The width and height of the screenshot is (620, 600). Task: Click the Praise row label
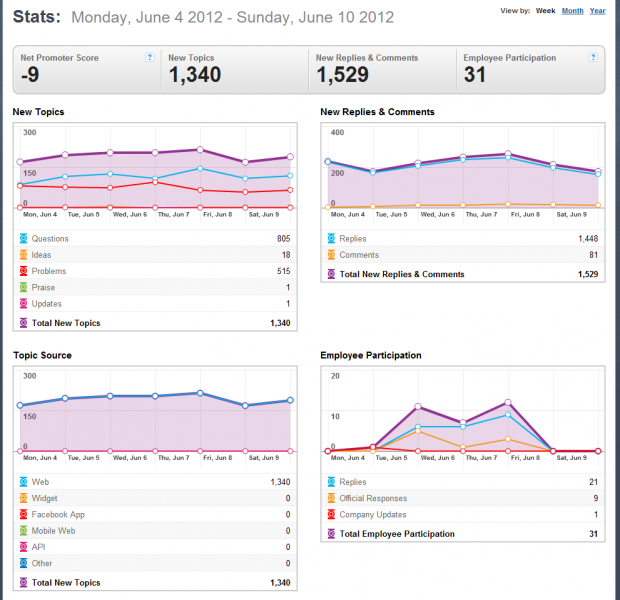click(43, 287)
